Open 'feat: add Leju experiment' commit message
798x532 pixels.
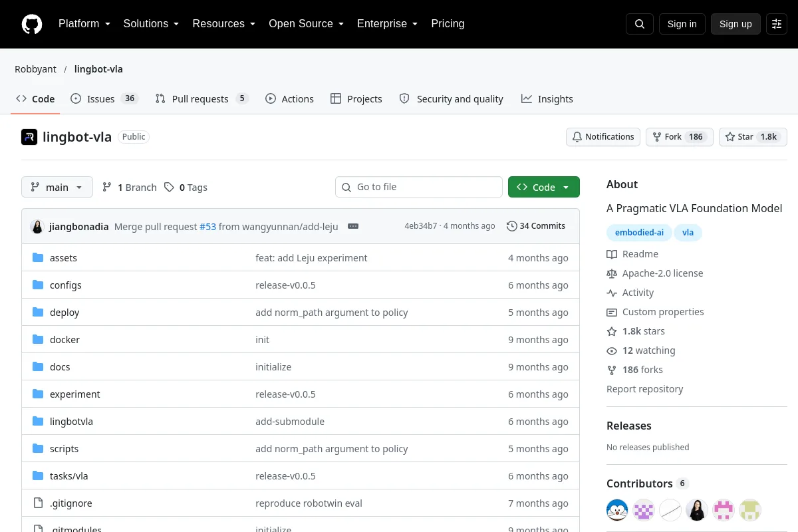[311, 258]
